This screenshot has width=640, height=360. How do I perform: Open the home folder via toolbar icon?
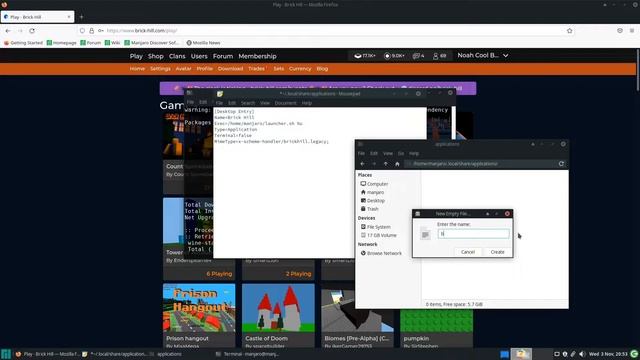pos(397,164)
